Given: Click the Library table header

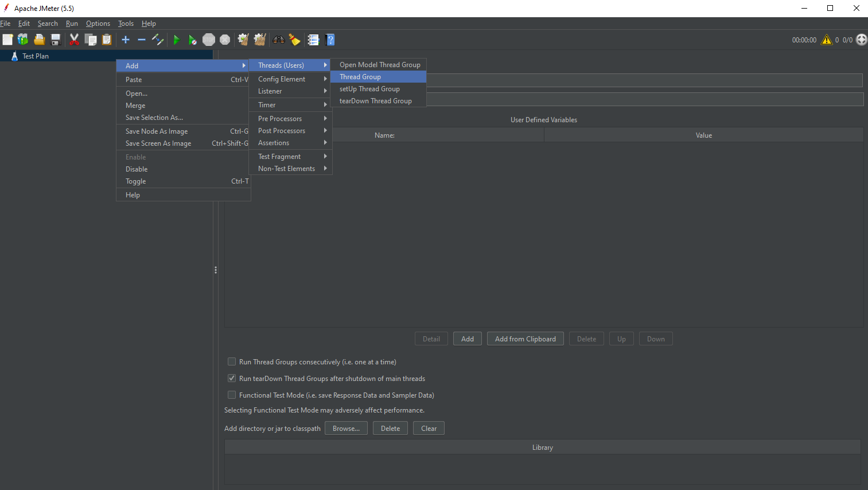Looking at the screenshot, I should (x=543, y=448).
